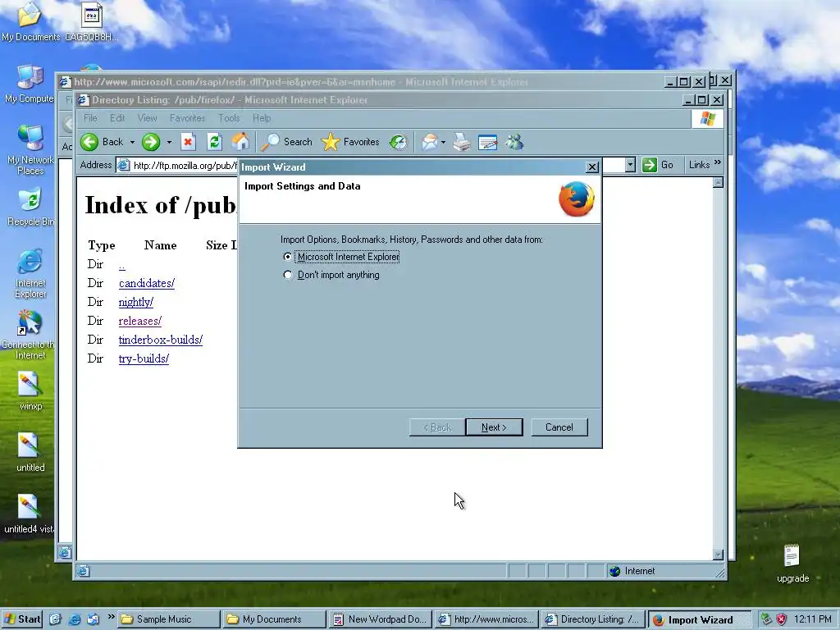Click Next button in Import Wizard
Viewport: 840px width, 630px height.
pos(494,427)
